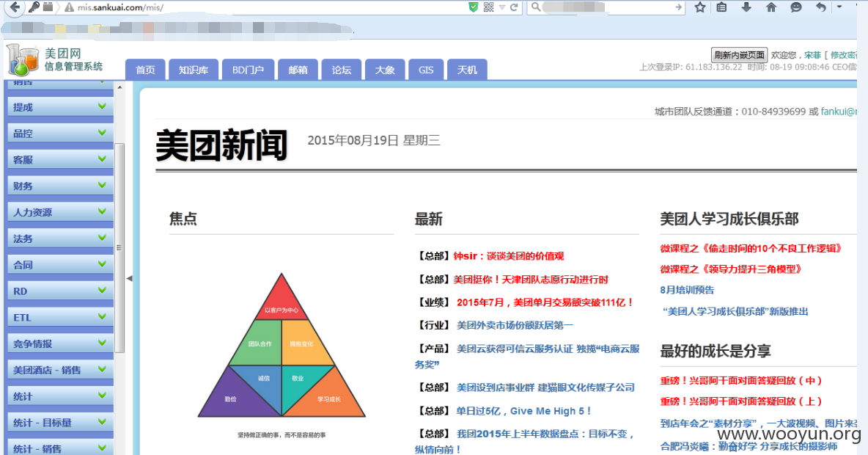Viewport: 868px width, 455px height.
Task: Reload the page with the refresh icon
Action: [x=514, y=7]
